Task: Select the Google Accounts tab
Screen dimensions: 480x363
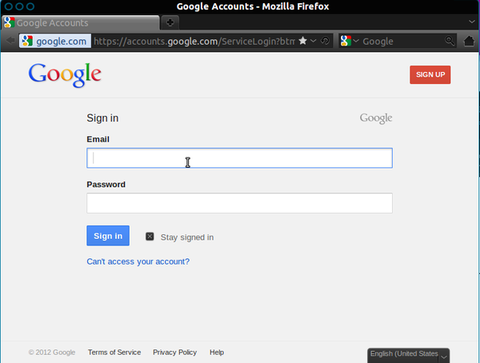Action: click(80, 23)
